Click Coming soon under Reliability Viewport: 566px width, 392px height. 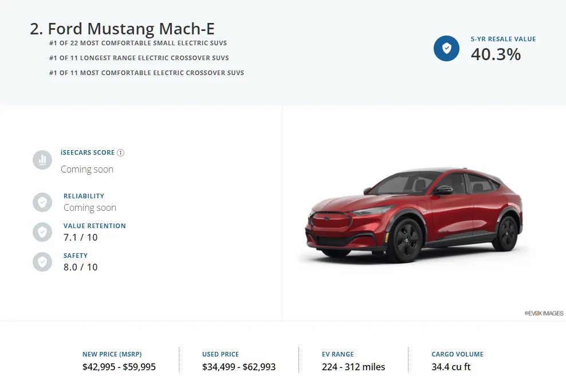(x=90, y=208)
